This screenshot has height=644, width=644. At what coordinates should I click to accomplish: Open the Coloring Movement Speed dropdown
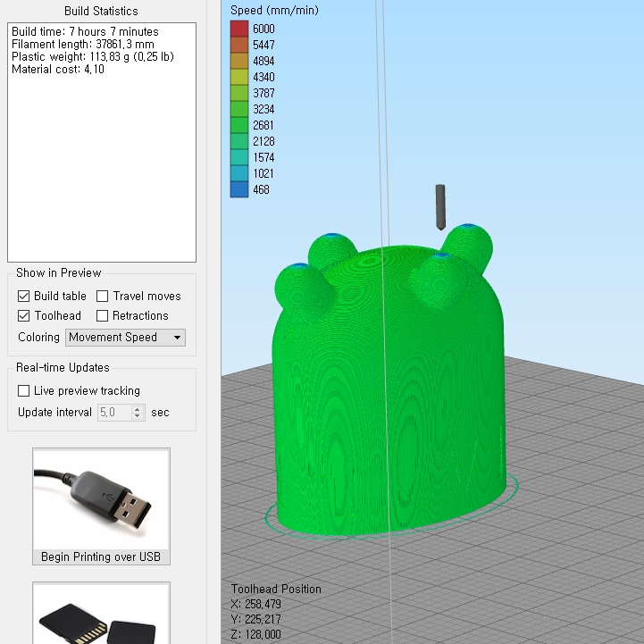125,338
